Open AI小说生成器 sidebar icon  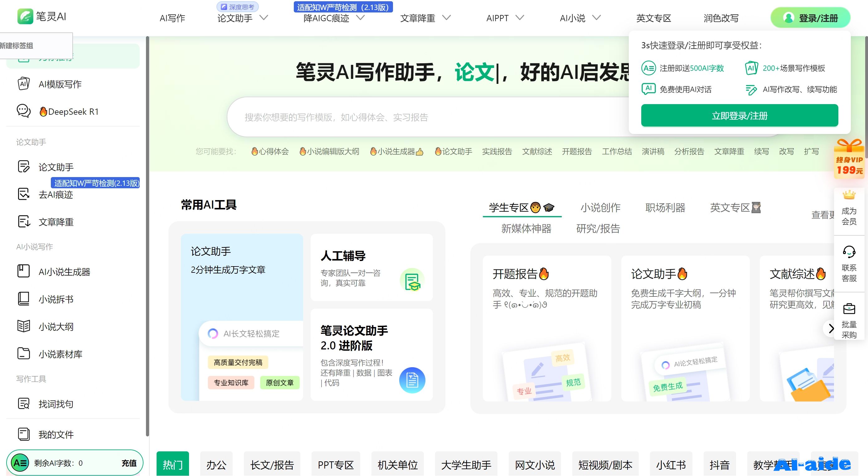click(24, 271)
